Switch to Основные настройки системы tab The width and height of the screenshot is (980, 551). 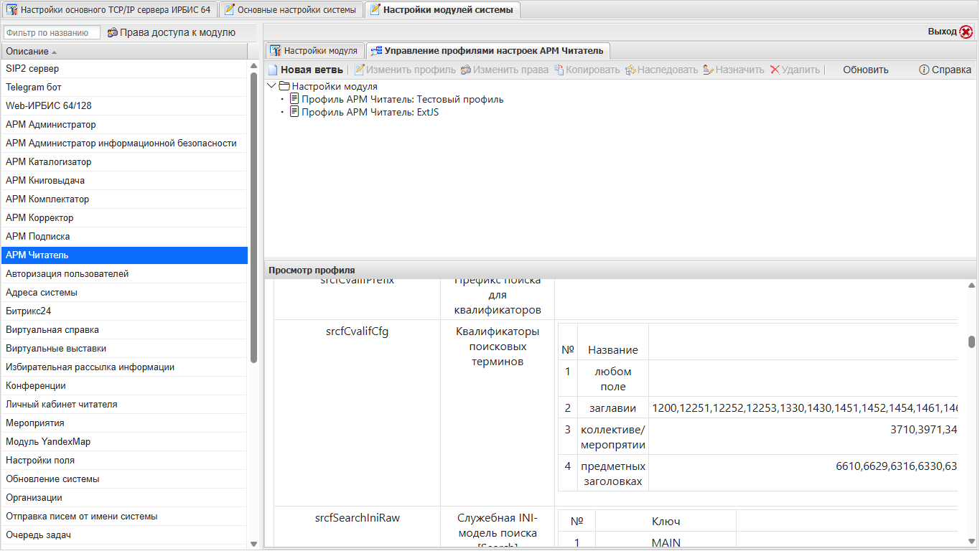289,10
